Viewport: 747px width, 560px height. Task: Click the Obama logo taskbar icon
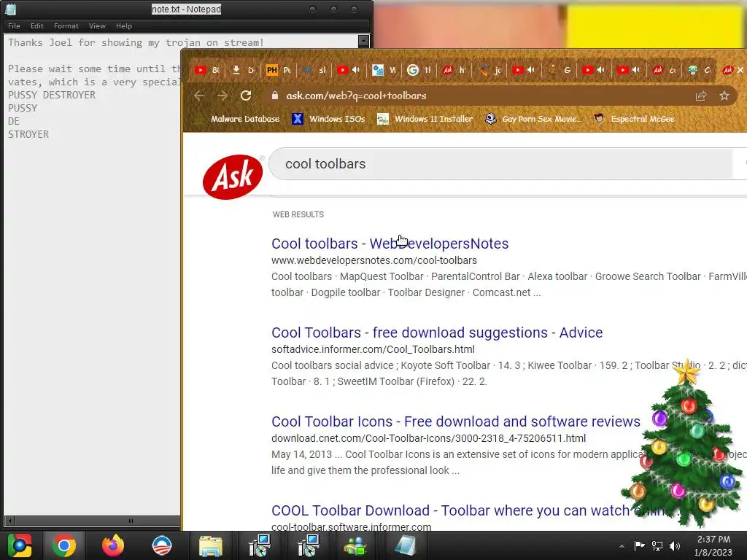pos(162,545)
